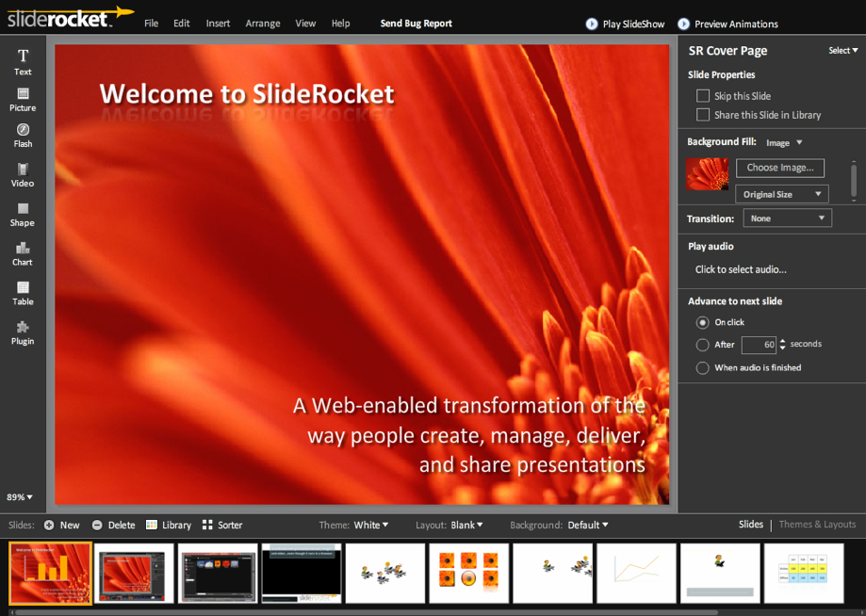Open the Insert menu

(x=218, y=24)
